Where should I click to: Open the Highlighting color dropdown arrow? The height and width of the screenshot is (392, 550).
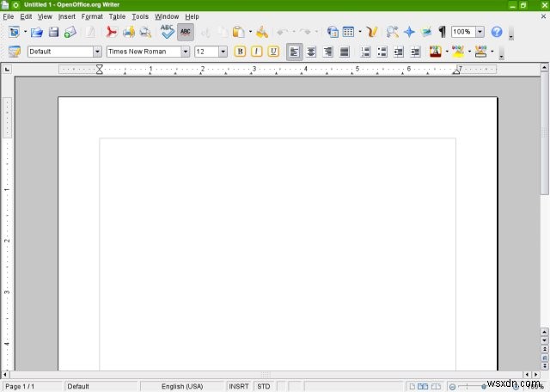[469, 52]
